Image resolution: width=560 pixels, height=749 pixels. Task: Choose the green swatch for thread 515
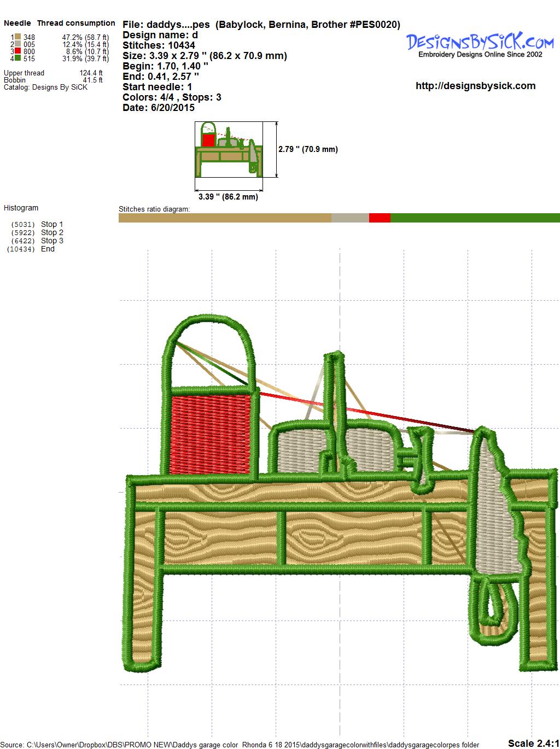[x=18, y=58]
